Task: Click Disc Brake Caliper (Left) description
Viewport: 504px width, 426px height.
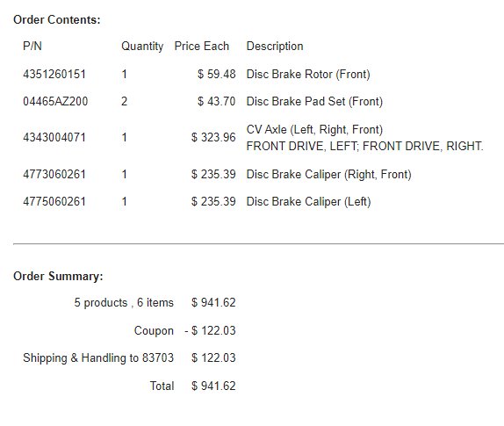Action: [308, 202]
